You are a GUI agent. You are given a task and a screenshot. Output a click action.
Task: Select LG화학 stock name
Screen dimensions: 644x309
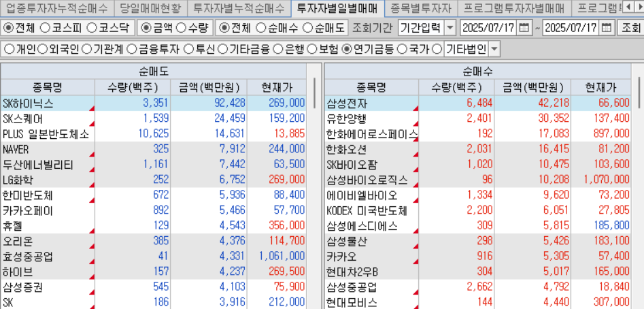(18, 180)
